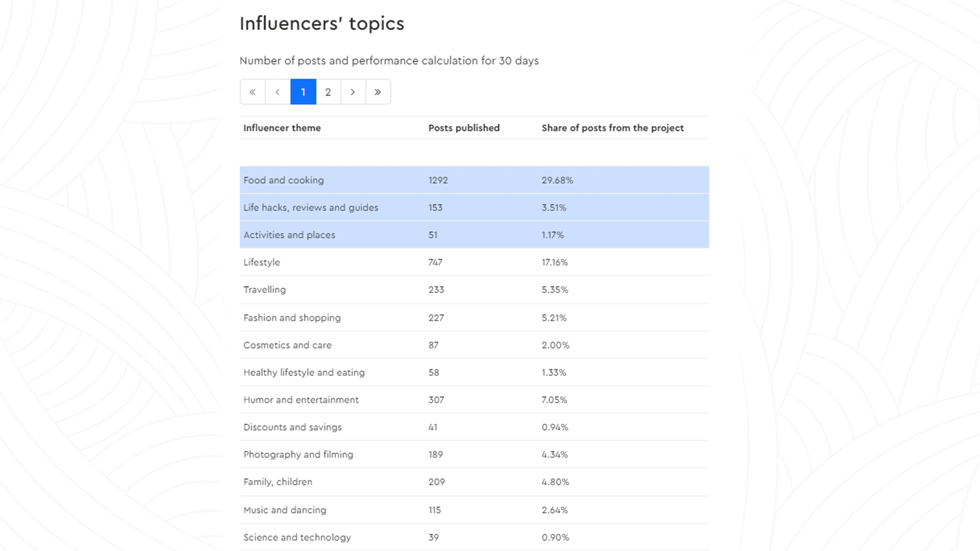
Task: Click the Cosmetics and care row
Action: point(287,345)
